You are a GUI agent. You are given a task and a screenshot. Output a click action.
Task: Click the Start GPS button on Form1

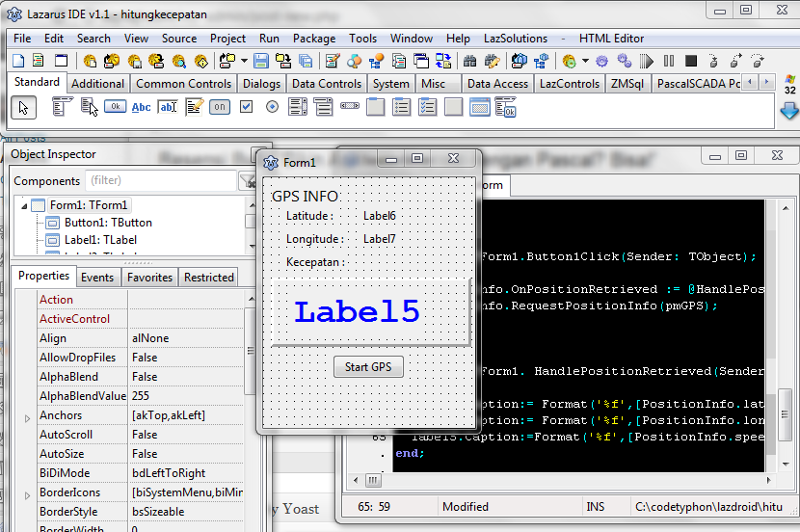pos(368,367)
